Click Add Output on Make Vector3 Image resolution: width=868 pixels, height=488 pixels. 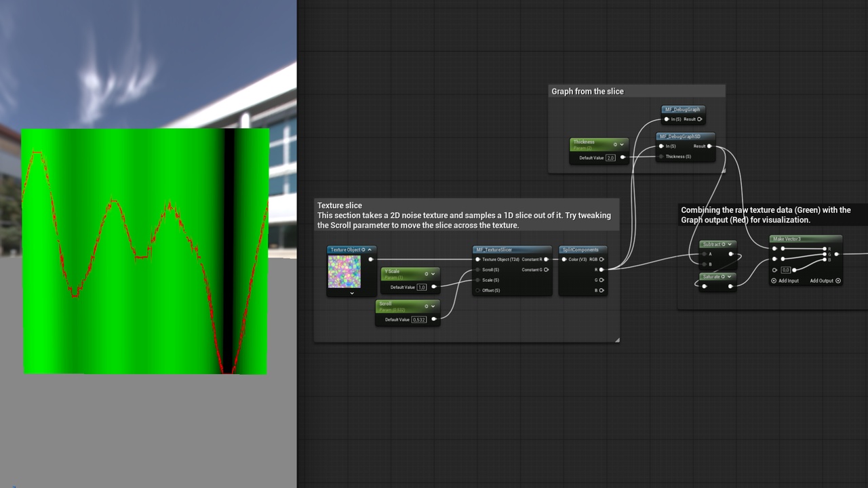825,281
